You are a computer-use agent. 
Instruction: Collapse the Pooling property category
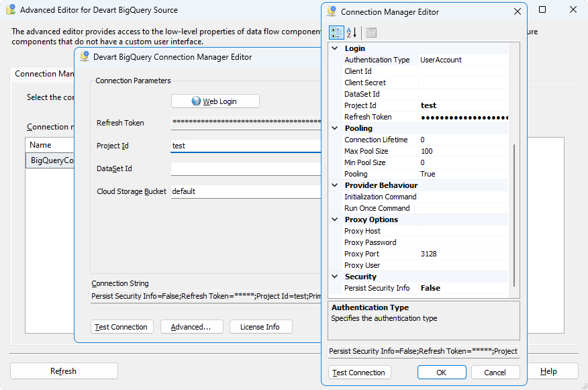335,128
